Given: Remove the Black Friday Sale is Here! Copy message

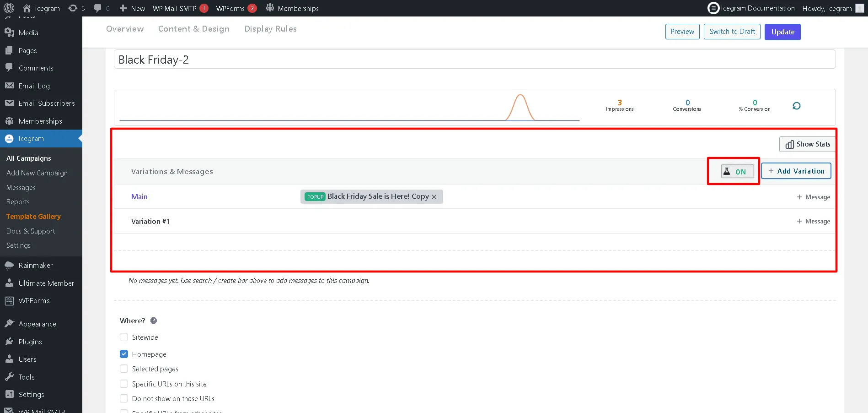Looking at the screenshot, I should tap(434, 197).
